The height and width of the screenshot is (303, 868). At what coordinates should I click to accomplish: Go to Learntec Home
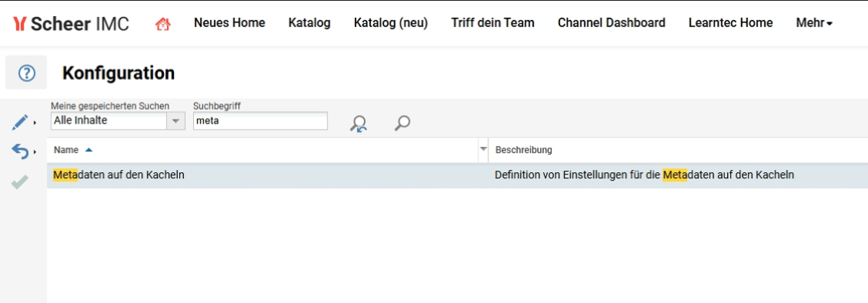[731, 23]
